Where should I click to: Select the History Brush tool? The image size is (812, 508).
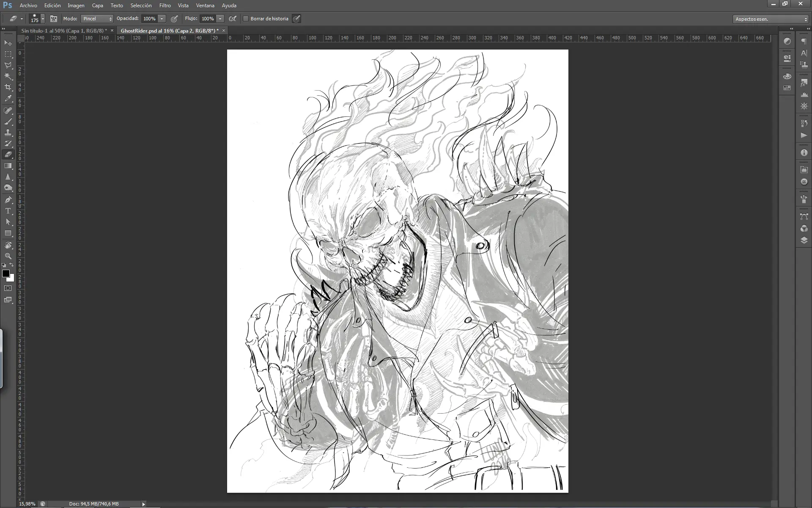tap(8, 144)
